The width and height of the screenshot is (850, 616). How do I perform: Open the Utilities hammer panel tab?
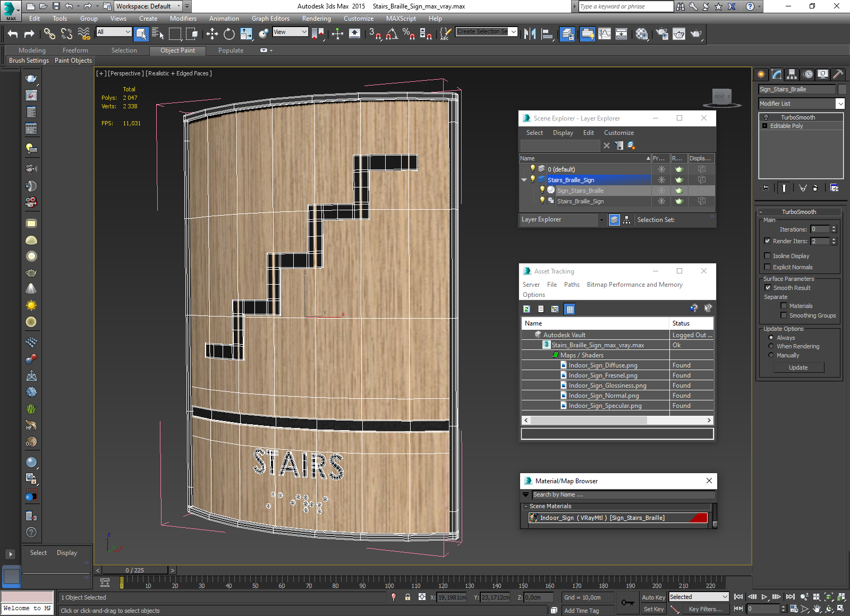838,74
